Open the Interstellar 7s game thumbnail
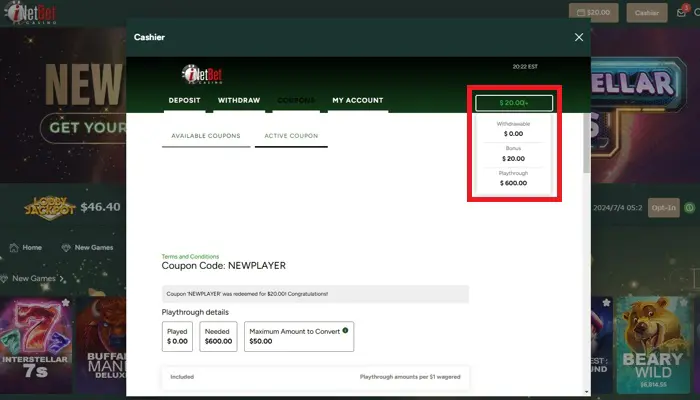Image resolution: width=700 pixels, height=400 pixels. pos(36,346)
